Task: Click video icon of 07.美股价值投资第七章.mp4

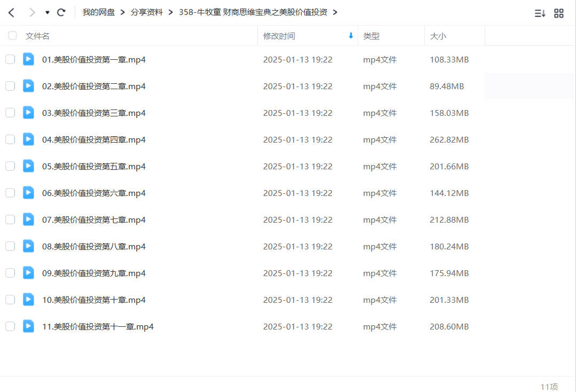Action: (x=28, y=219)
